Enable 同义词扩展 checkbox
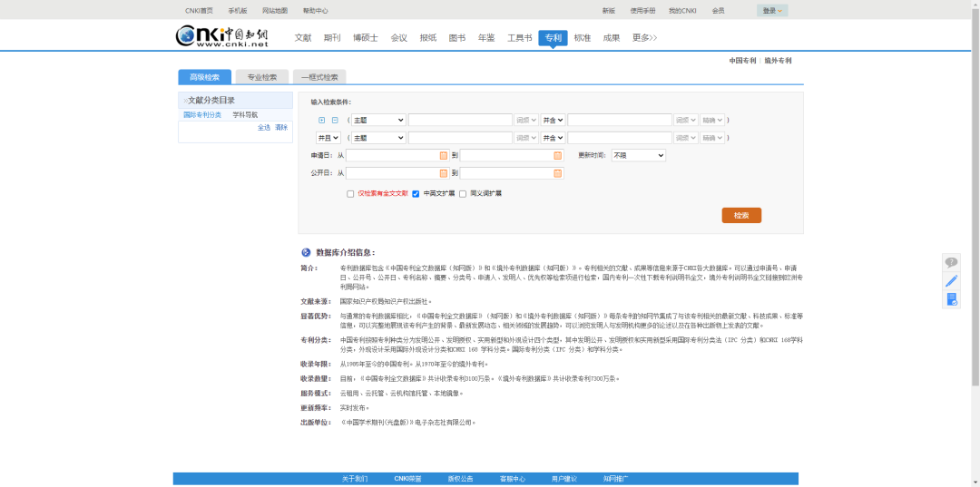This screenshot has height=487, width=980. tap(463, 193)
